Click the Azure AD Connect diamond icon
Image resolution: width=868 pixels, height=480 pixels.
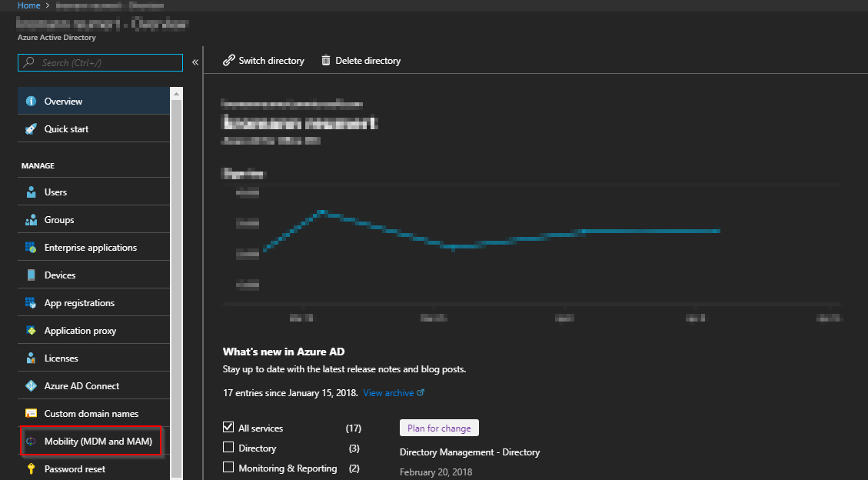tap(31, 386)
